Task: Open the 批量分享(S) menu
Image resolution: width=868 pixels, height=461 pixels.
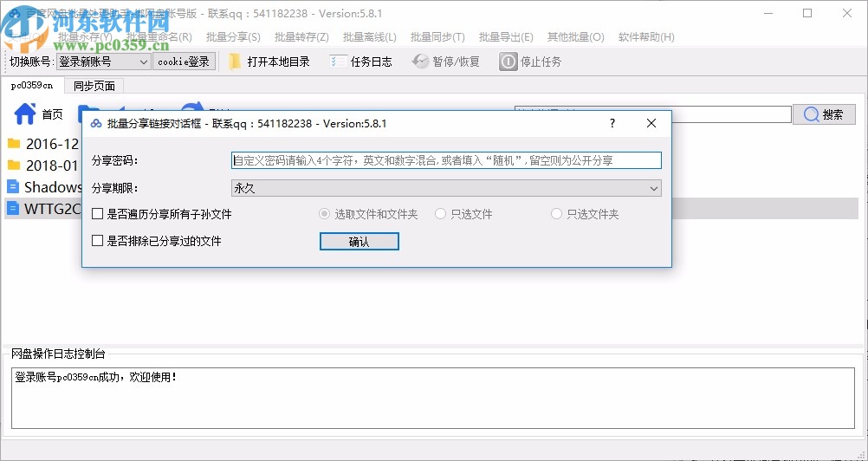Action: point(233,37)
